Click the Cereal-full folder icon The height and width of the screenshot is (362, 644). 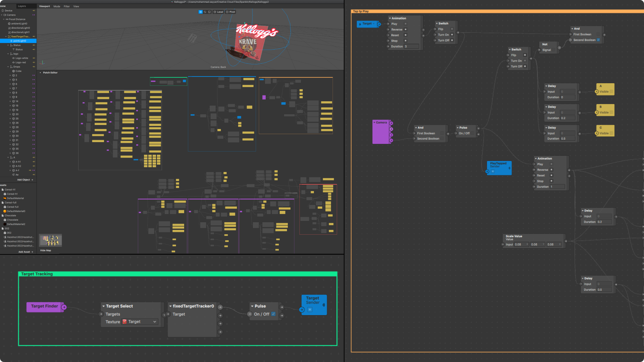click(x=3, y=203)
